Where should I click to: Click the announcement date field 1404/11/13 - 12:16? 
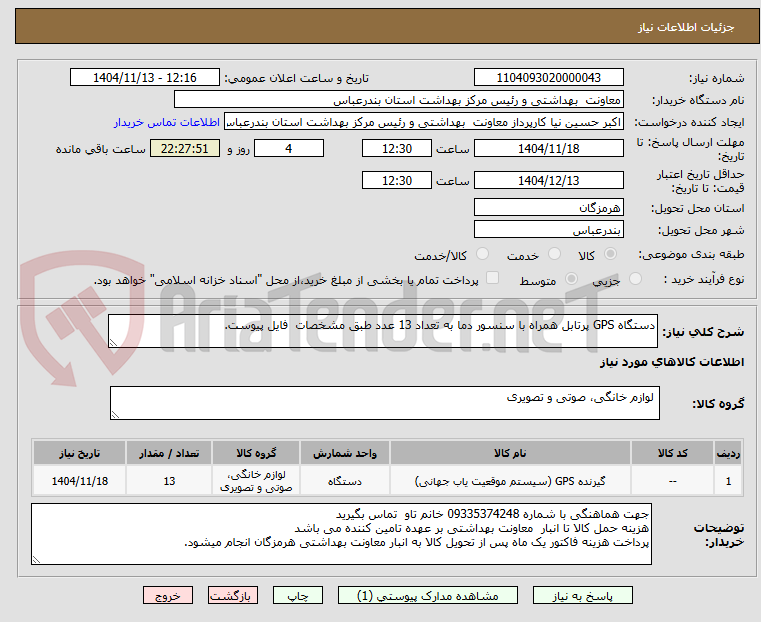(145, 78)
